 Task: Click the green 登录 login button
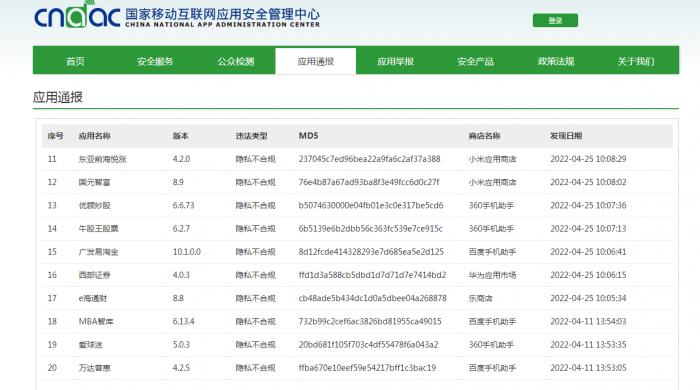pos(555,21)
